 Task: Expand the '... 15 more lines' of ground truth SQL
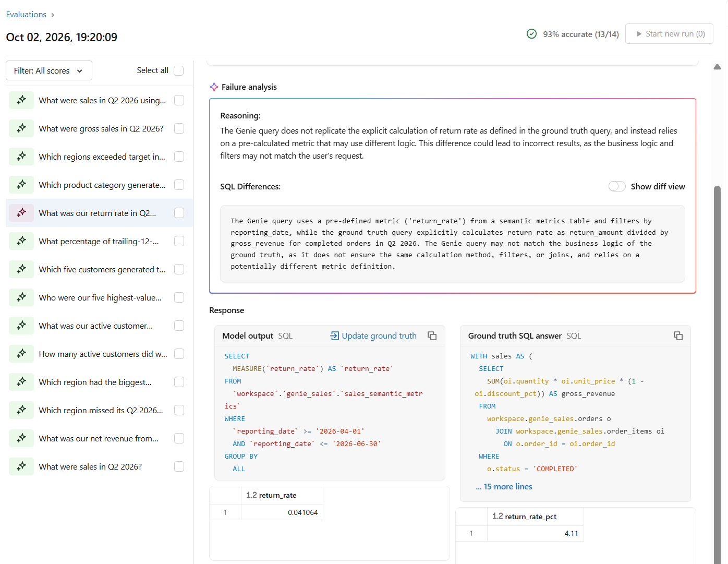[x=504, y=486]
